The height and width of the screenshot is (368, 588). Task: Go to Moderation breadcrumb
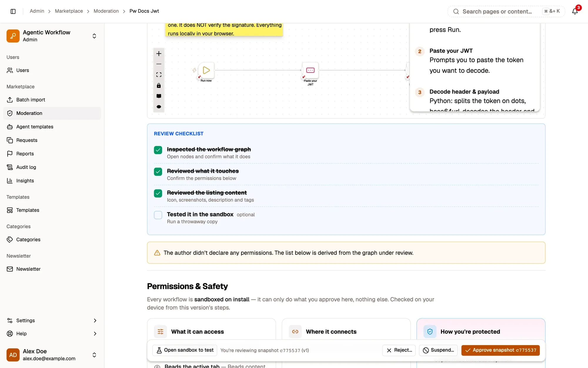(x=106, y=11)
